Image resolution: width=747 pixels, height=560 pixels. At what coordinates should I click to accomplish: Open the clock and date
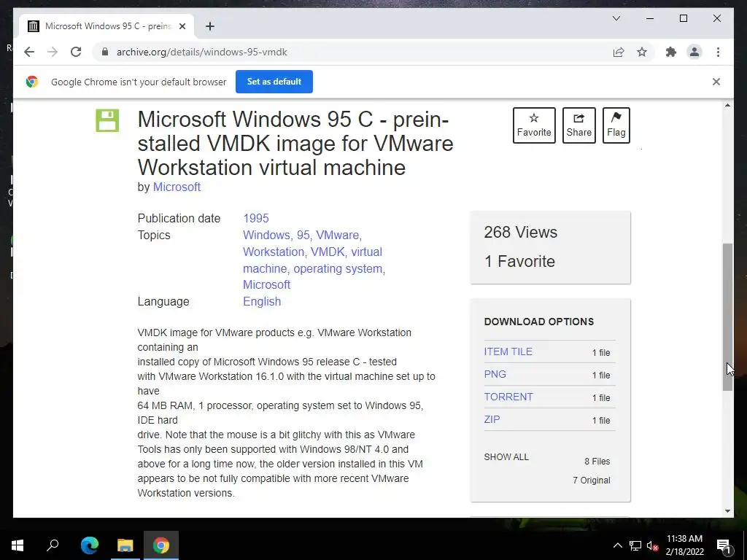[x=684, y=545]
